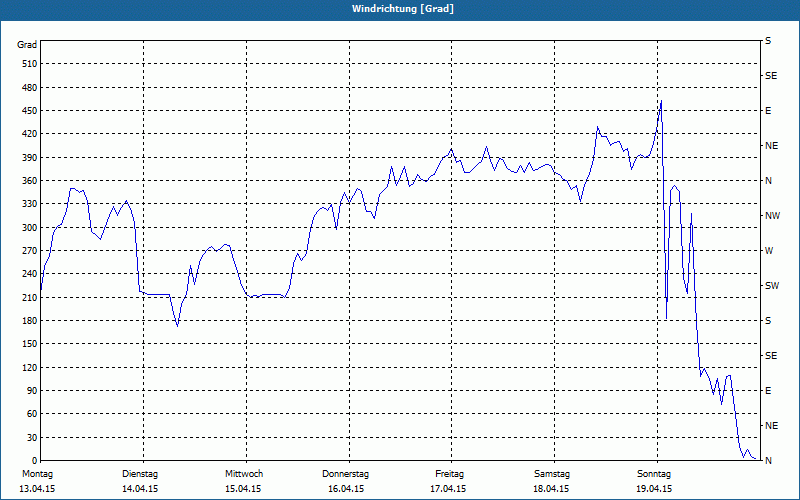Select the 'Grad' axis unit label

click(x=27, y=45)
